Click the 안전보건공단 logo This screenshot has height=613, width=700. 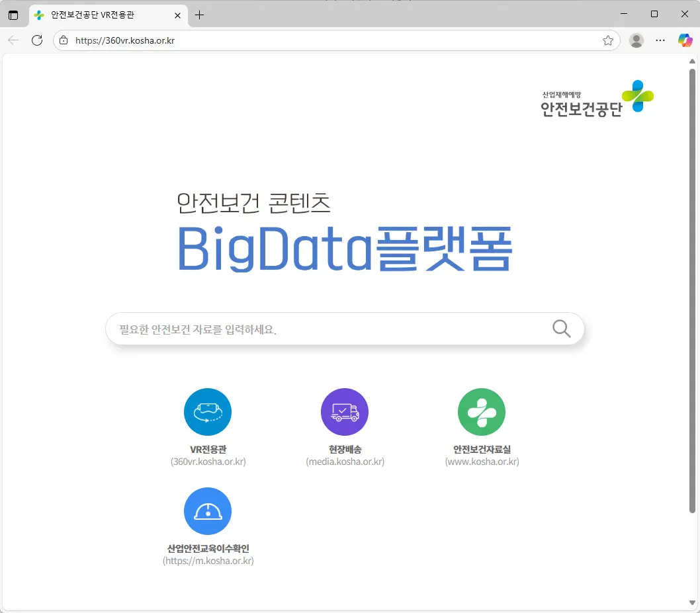[x=597, y=99]
